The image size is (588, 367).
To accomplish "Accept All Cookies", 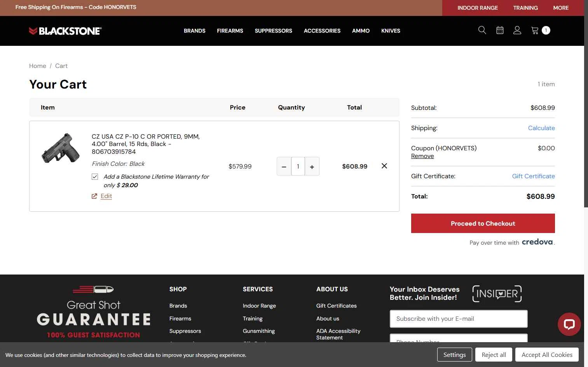I will pyautogui.click(x=547, y=355).
